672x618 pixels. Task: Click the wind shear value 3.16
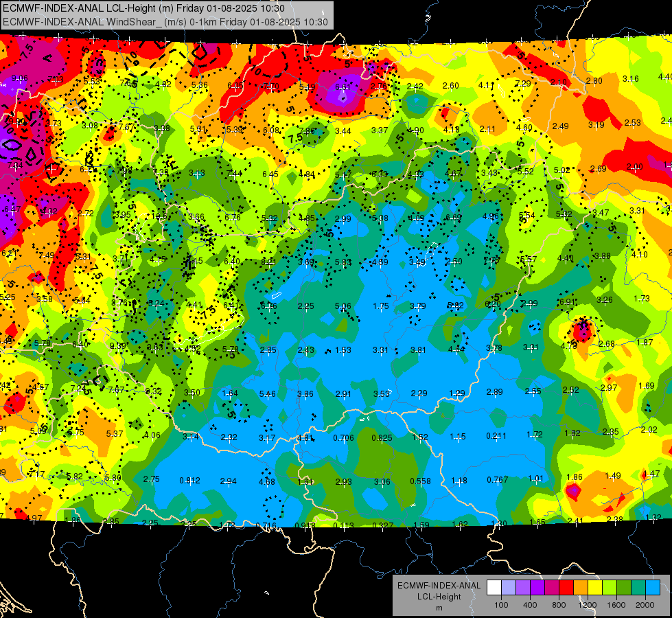tap(631, 79)
